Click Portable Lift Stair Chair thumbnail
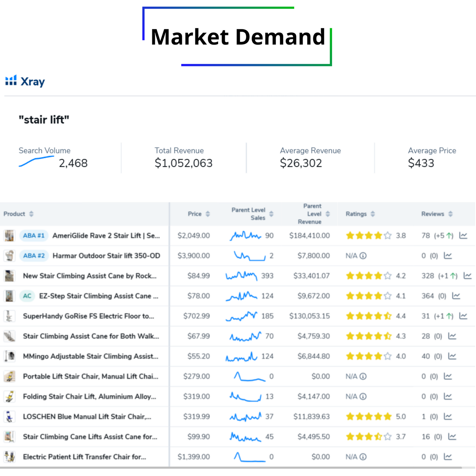Viewport: 476px width, 476px height. [9, 376]
